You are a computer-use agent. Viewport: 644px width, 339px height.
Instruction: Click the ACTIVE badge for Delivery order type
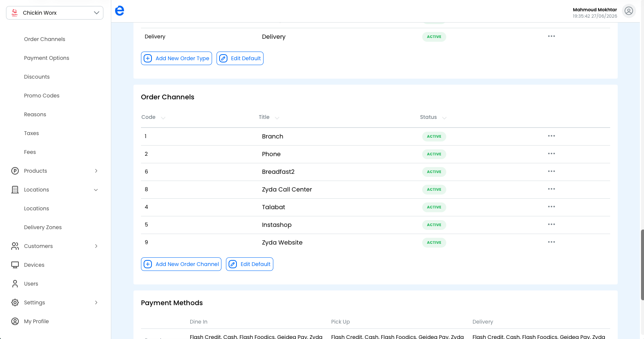[x=434, y=37]
